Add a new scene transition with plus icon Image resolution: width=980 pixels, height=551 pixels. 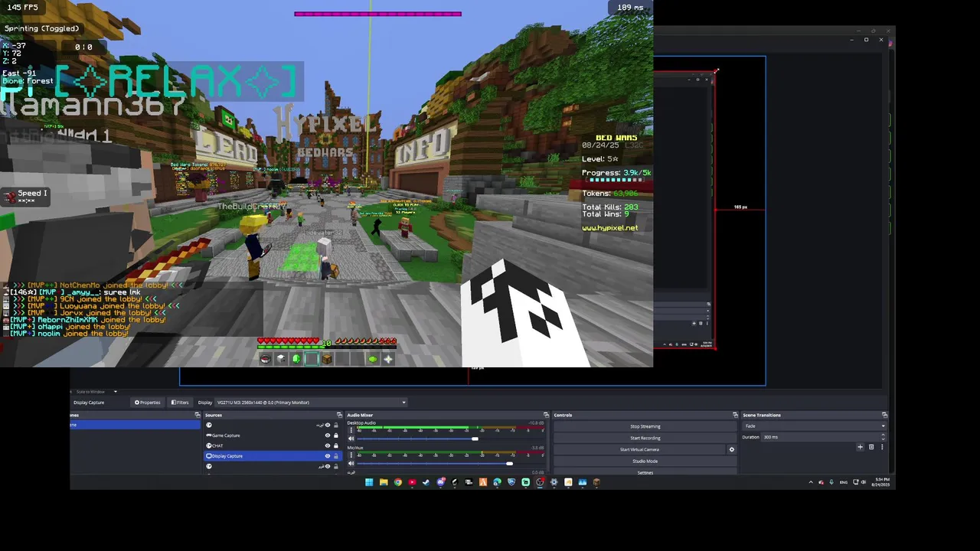point(860,447)
